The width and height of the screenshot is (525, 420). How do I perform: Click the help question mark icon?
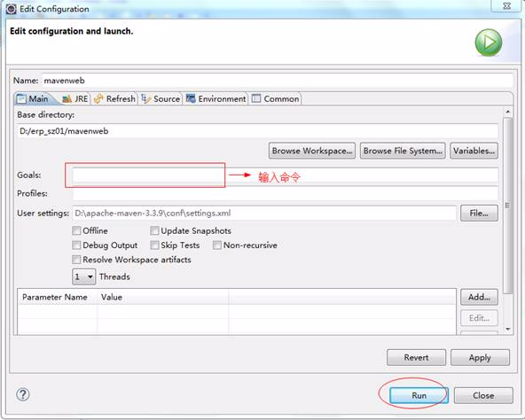click(23, 394)
